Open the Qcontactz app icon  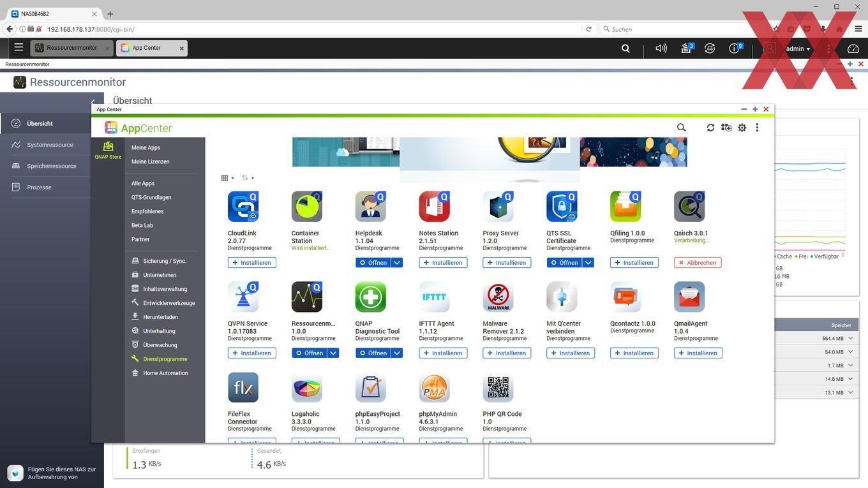(x=625, y=297)
